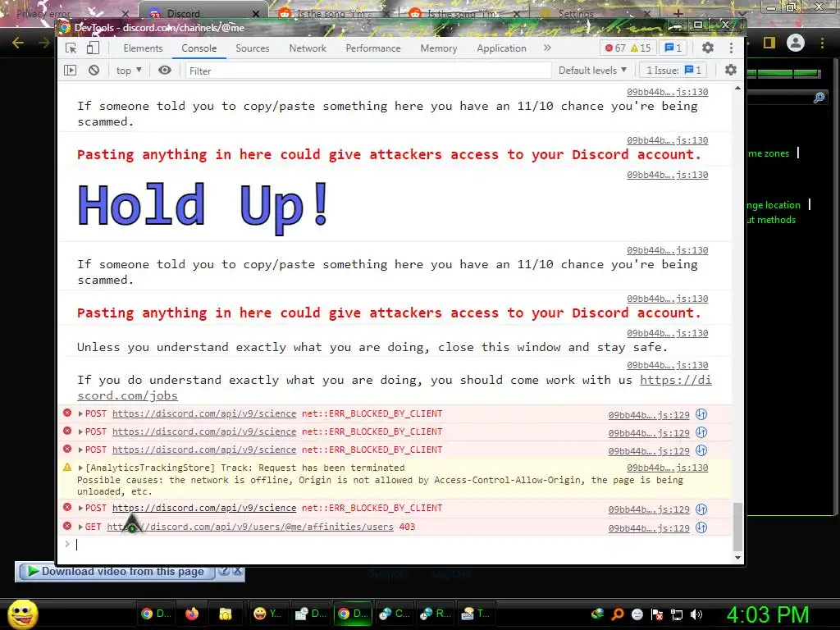Switch to the Network tab
The height and width of the screenshot is (630, 840).
(308, 48)
